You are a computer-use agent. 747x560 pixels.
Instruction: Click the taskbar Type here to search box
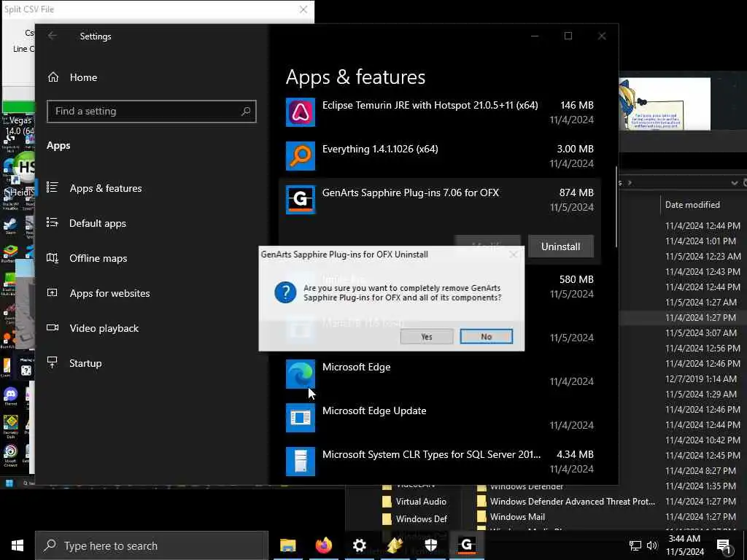pyautogui.click(x=152, y=545)
